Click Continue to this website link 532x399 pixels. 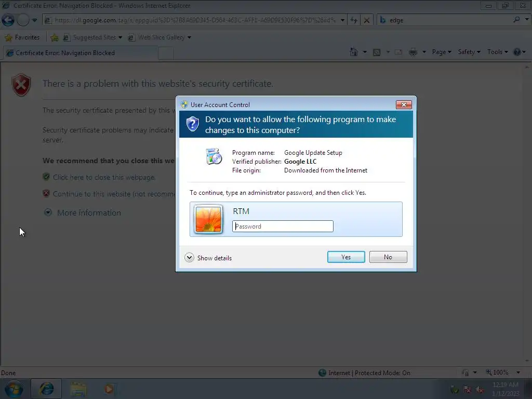(x=114, y=194)
